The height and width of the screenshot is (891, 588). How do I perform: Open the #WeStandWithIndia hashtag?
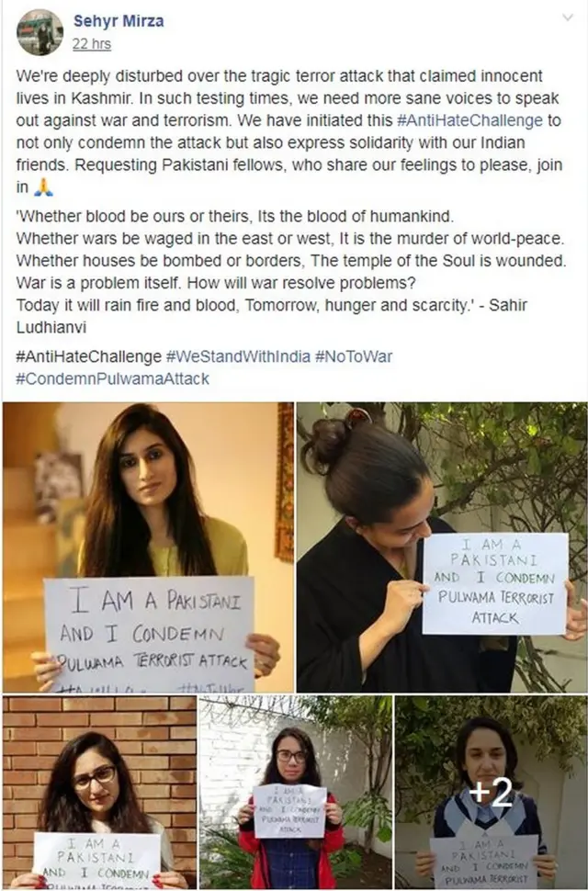pos(238,356)
